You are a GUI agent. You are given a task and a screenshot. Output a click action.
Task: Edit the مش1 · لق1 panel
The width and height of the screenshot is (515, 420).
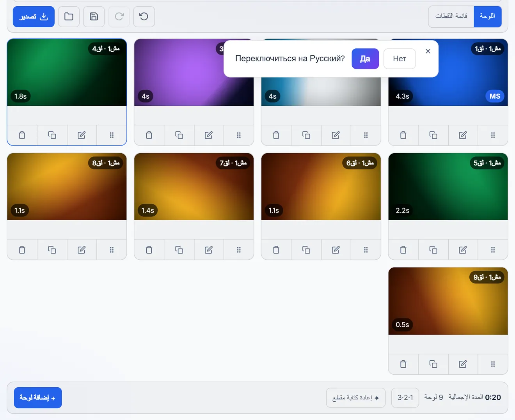click(x=463, y=135)
